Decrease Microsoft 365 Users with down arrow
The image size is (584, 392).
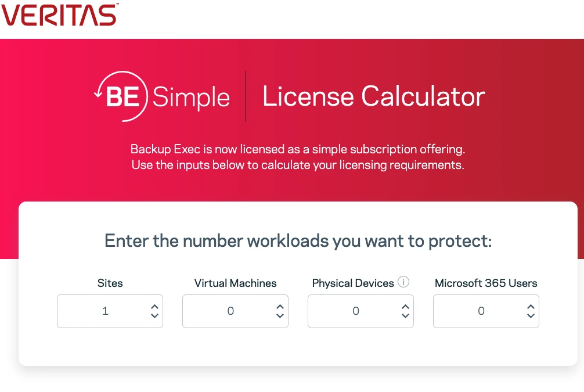click(531, 315)
